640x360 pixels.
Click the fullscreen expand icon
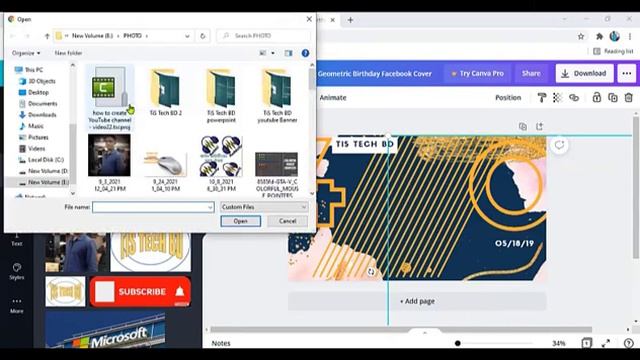[x=606, y=343]
